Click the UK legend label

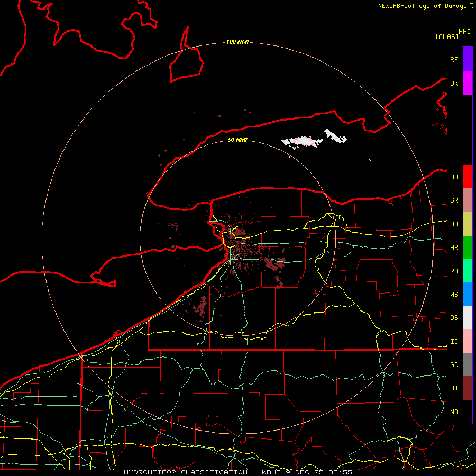click(454, 83)
